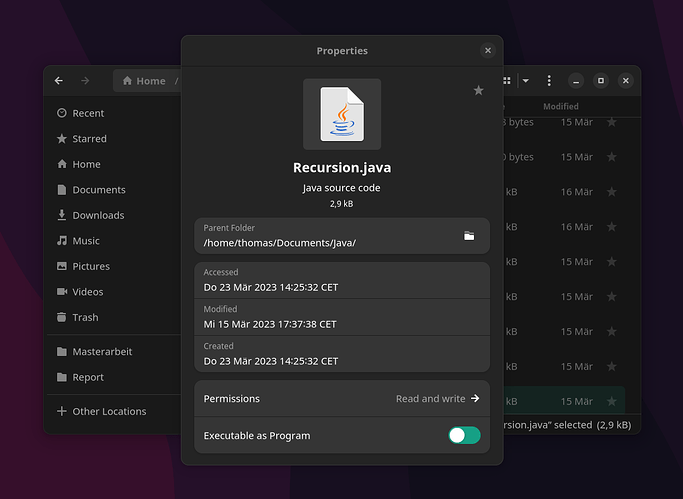Viewport: 683px width, 499px height.
Task: Click the 2,9 kB size label in Properties
Action: [342, 204]
